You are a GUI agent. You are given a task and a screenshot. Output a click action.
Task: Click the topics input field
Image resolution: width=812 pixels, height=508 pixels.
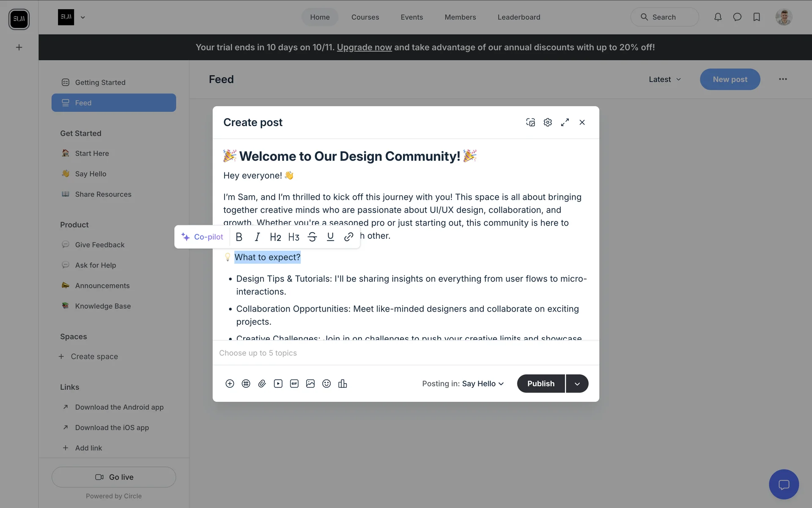pyautogui.click(x=405, y=353)
